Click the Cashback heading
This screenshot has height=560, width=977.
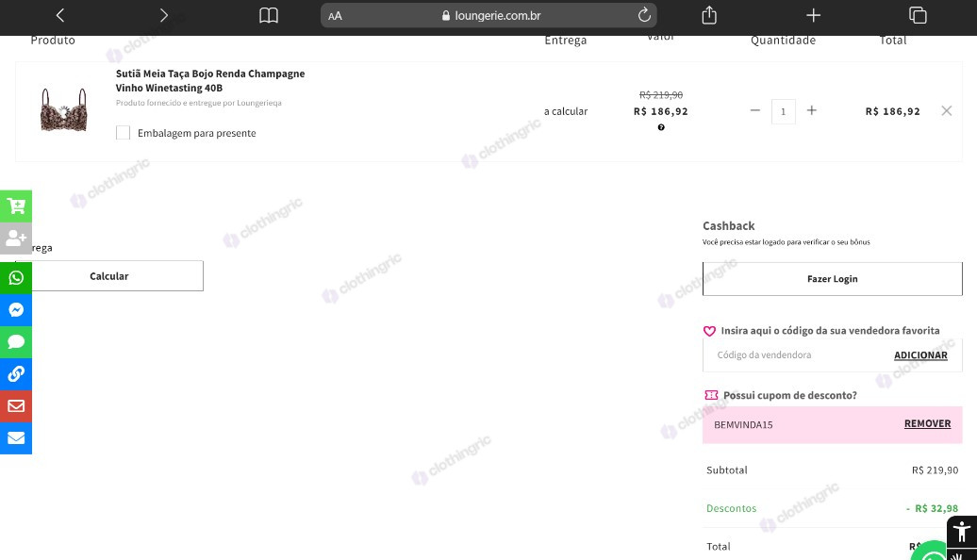point(728,226)
